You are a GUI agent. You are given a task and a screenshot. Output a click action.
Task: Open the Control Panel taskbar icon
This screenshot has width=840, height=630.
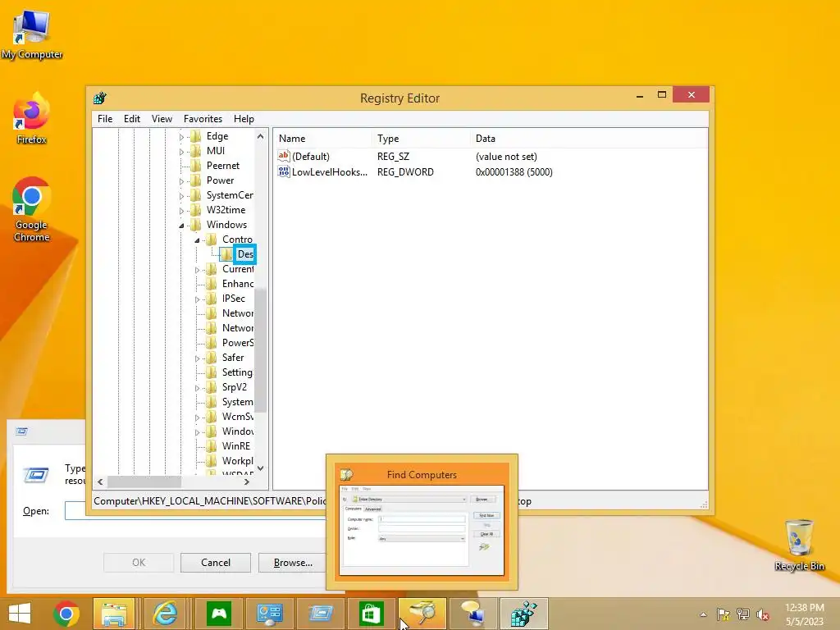269,614
